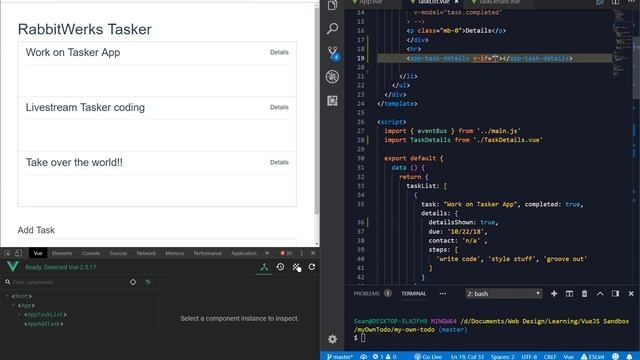Open Vue devtools Components view icon
This screenshot has width=640, height=360.
coord(264,267)
